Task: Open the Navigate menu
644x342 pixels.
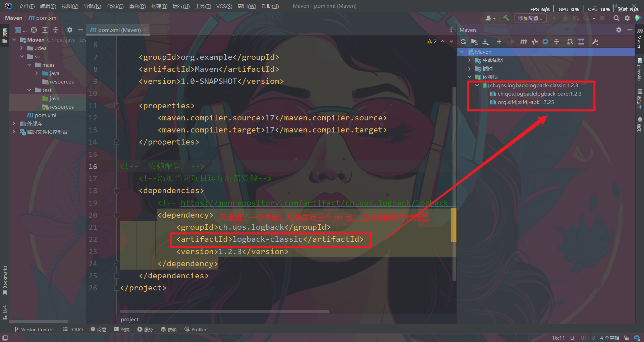Action: [x=92, y=6]
